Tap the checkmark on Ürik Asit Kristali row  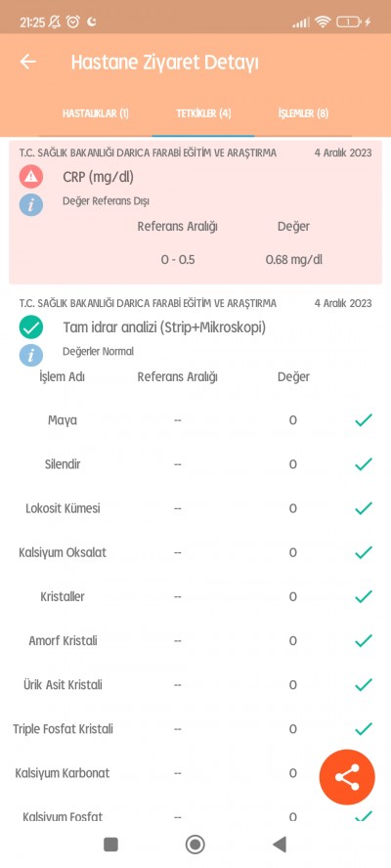pyautogui.click(x=364, y=685)
